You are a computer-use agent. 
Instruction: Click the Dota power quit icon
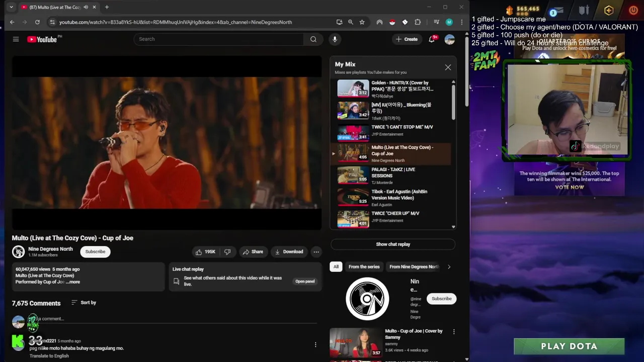tap(633, 10)
